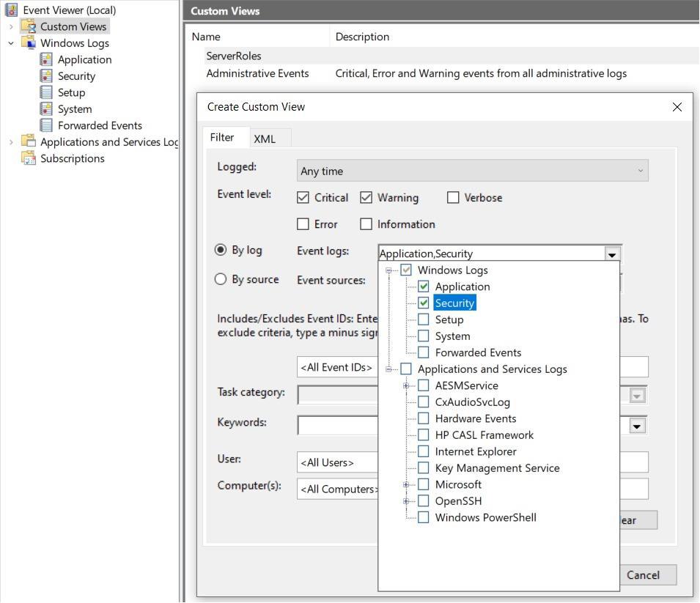Image resolution: width=700 pixels, height=603 pixels.
Task: Click the Security log icon in sidebar
Action: coord(46,76)
